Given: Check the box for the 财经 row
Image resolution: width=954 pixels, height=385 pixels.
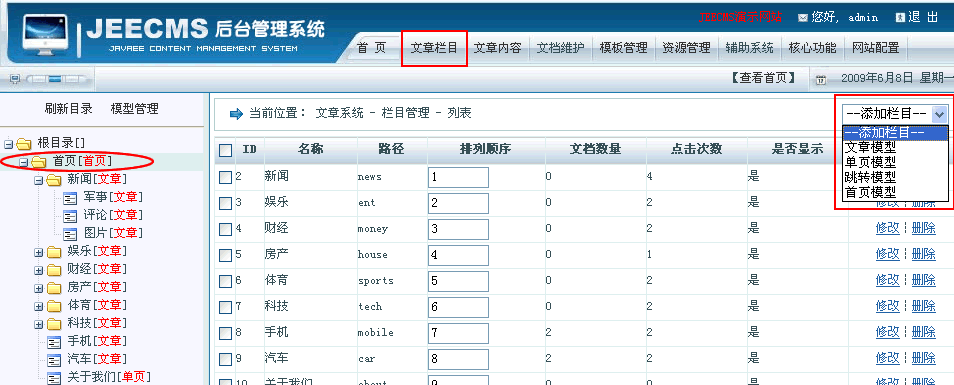Looking at the screenshot, I should pos(225,229).
